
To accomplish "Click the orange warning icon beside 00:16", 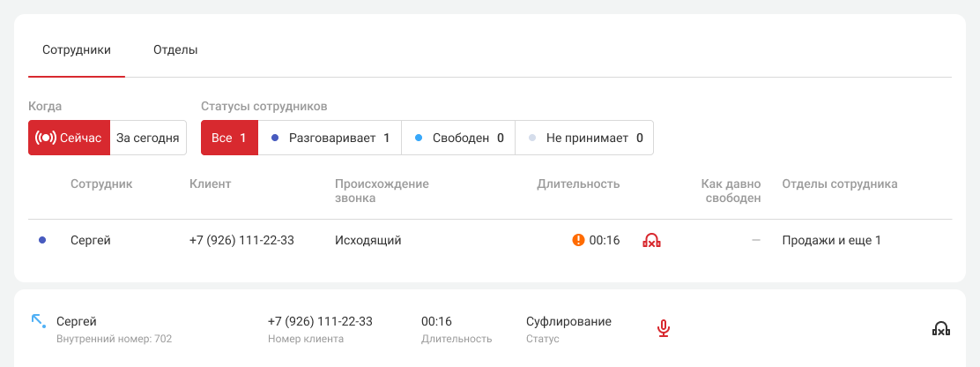I will pos(578,239).
